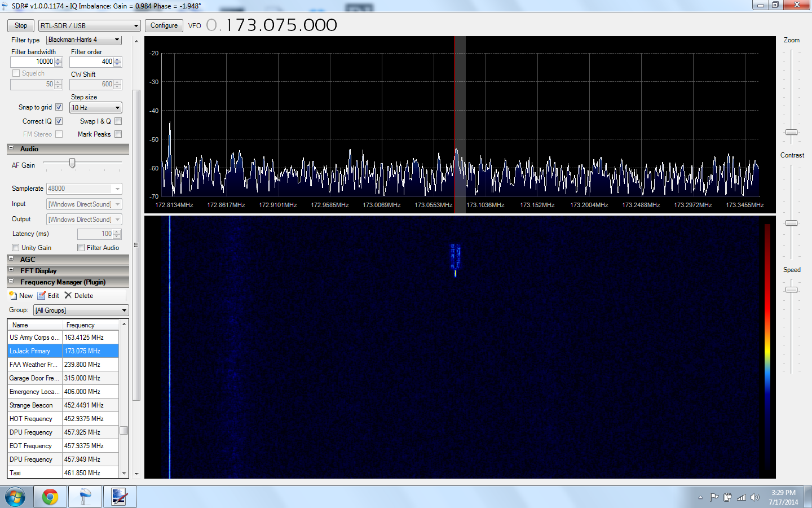Open Windows Start menu orb
The width and height of the screenshot is (812, 508).
(x=16, y=497)
